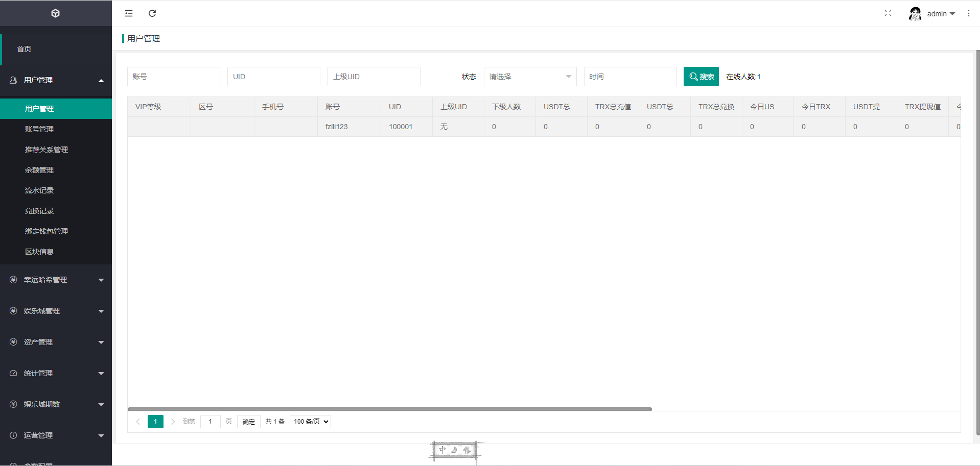Click the info icon beside 运营管理
This screenshot has height=466, width=980.
tap(13, 435)
